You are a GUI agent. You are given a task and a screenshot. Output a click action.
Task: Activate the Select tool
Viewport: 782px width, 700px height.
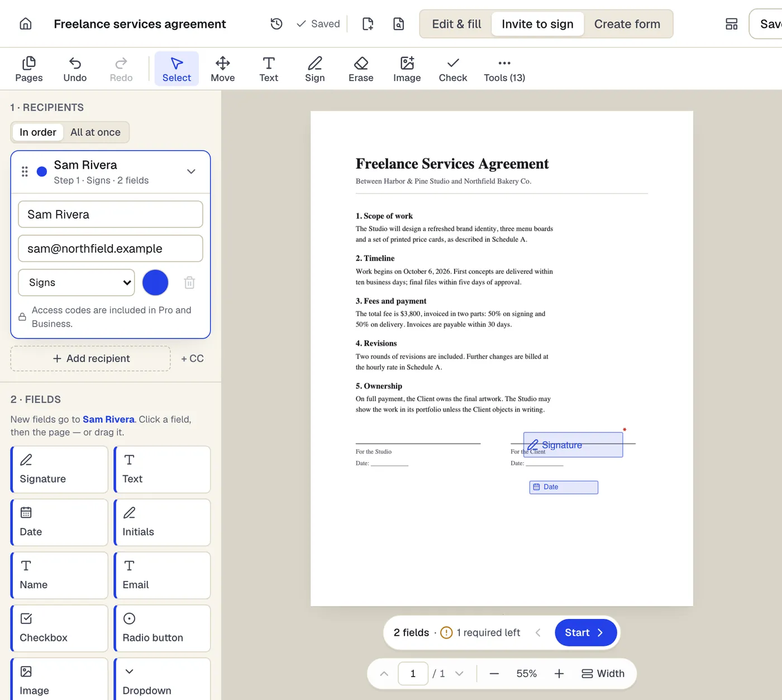177,69
